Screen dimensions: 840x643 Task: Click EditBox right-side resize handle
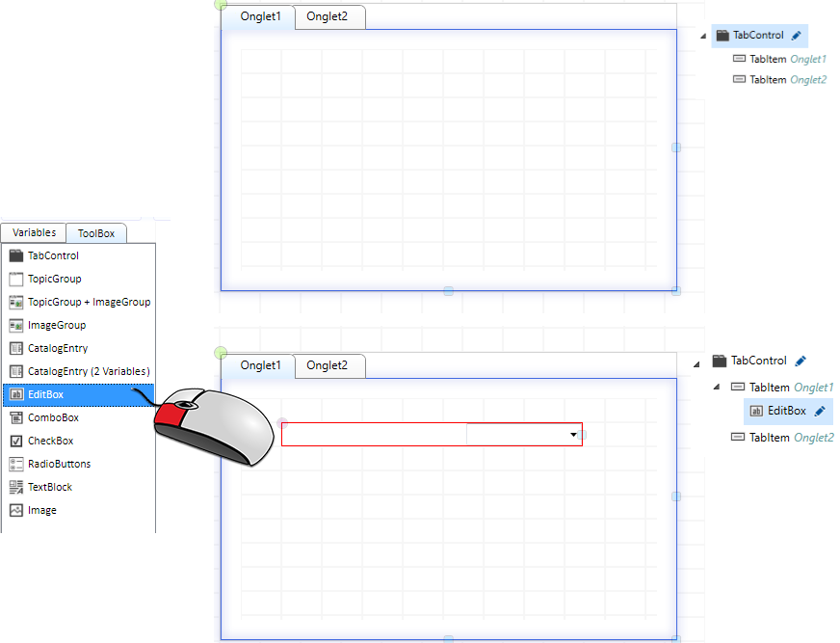(583, 435)
